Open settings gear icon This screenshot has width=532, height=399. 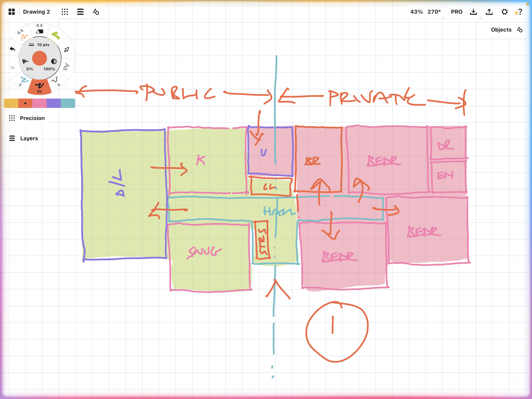(x=505, y=12)
